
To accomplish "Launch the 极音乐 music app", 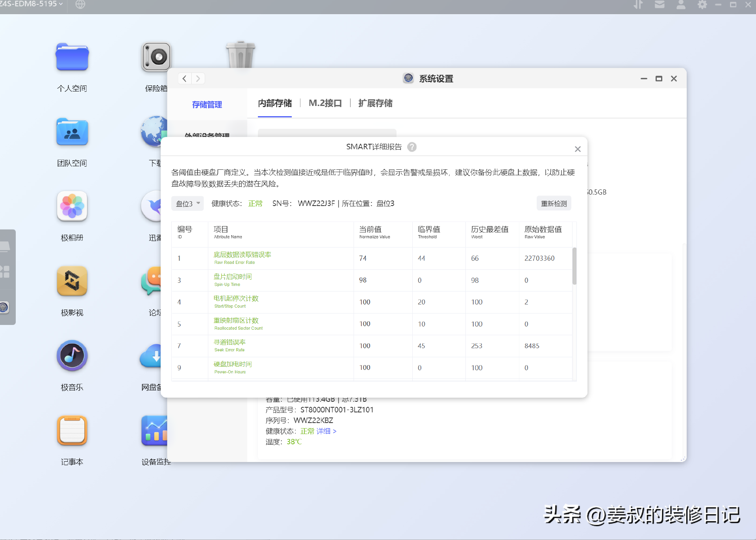I will 72,356.
